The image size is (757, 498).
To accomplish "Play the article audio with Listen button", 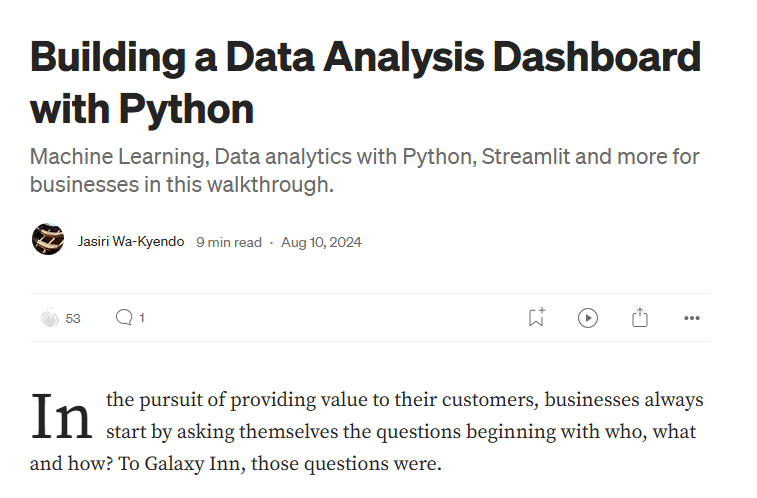I will pyautogui.click(x=588, y=318).
